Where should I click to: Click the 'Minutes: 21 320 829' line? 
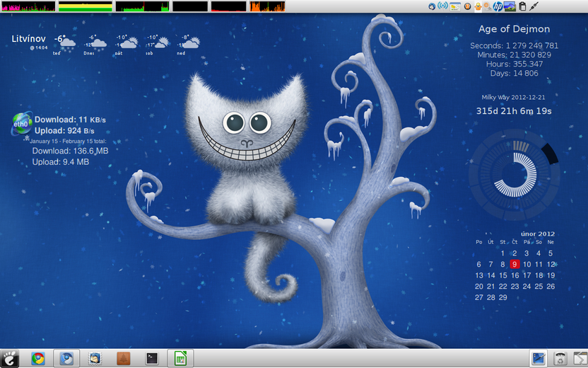point(514,54)
